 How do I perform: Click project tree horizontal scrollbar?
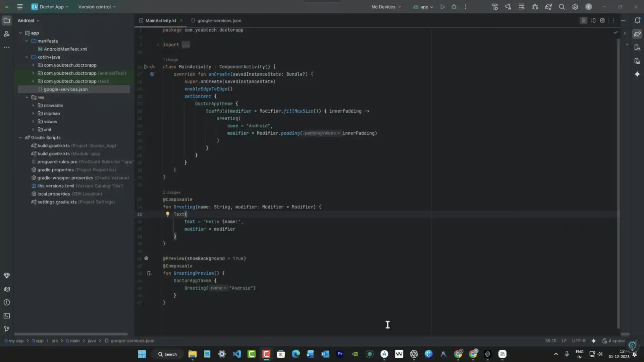(x=71, y=334)
